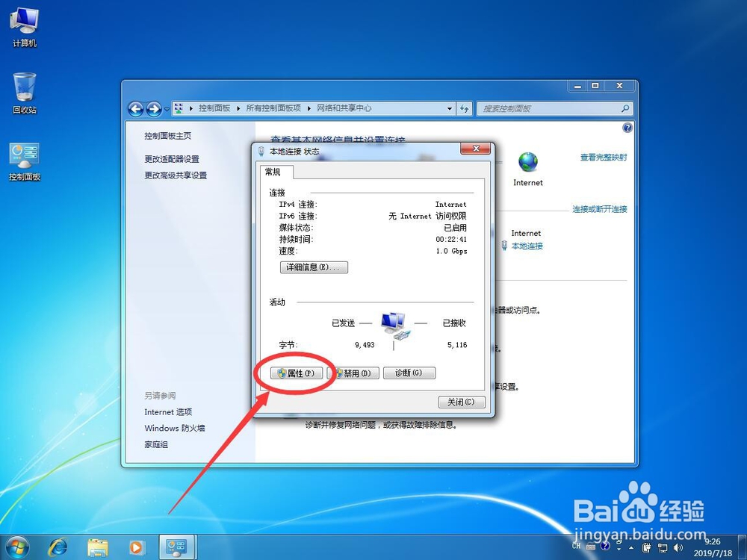
Task: Click the 本地连接 link
Action: 527,246
